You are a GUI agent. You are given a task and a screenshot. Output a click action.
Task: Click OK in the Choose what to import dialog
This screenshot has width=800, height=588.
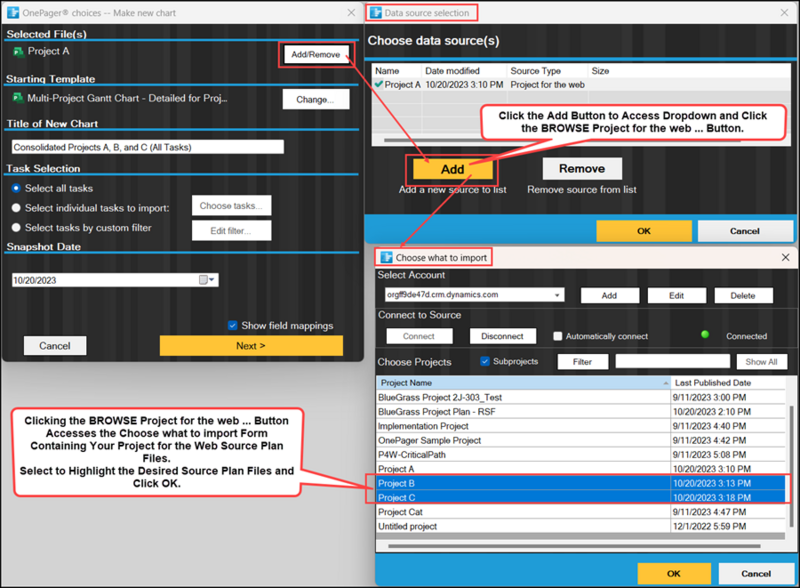[x=674, y=573]
